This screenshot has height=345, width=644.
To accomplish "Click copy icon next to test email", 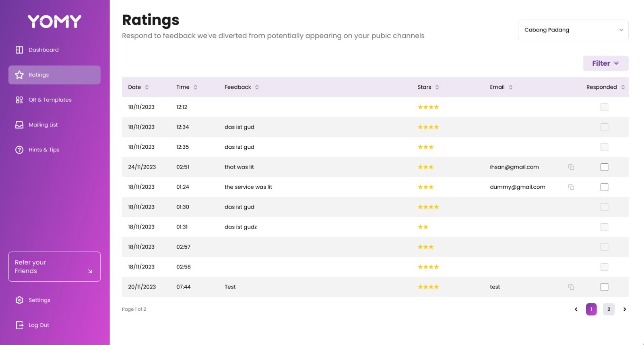I will [571, 287].
